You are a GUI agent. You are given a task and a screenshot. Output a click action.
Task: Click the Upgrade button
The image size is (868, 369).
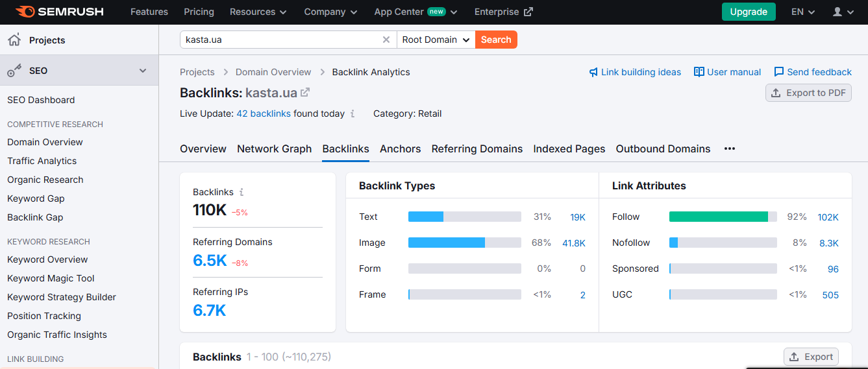click(749, 12)
